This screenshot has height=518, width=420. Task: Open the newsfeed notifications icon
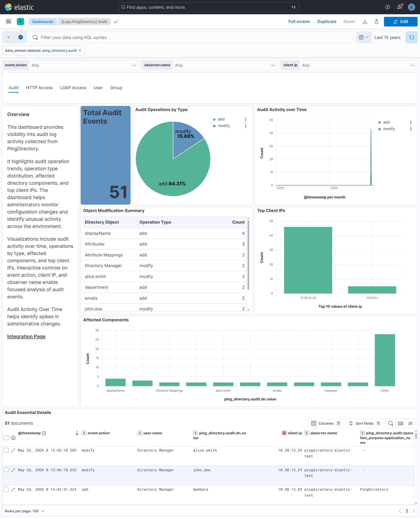pos(399,7)
